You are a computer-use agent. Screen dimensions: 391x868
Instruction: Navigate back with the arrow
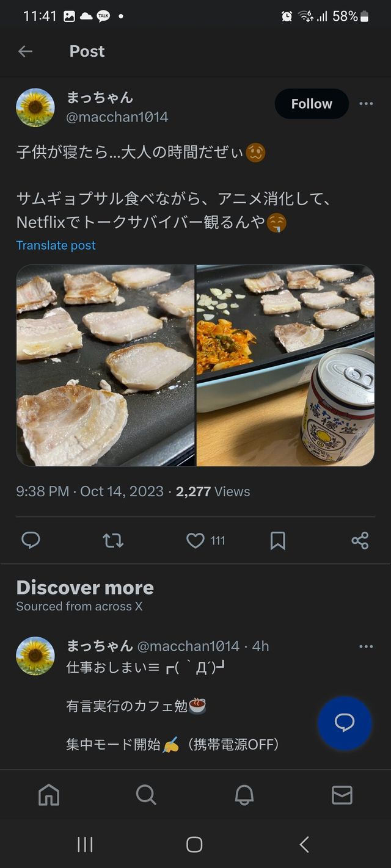click(x=26, y=51)
